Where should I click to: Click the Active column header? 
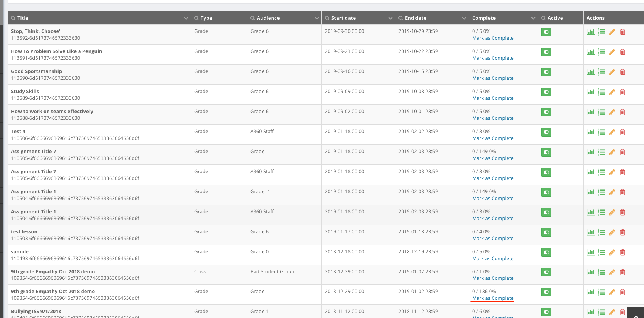coord(561,18)
